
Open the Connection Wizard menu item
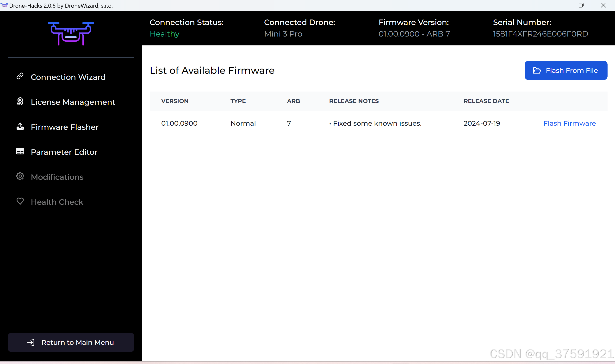point(68,77)
